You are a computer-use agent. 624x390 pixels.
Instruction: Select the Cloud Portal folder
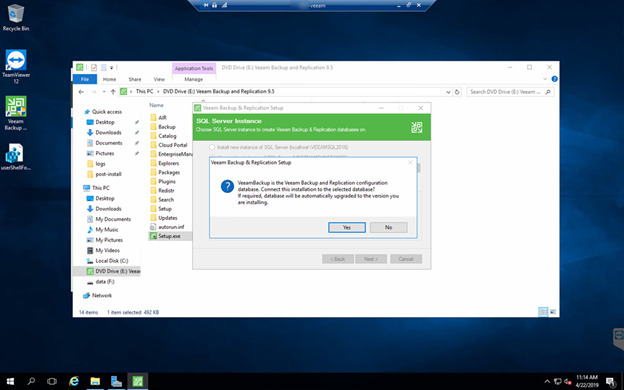tap(173, 145)
